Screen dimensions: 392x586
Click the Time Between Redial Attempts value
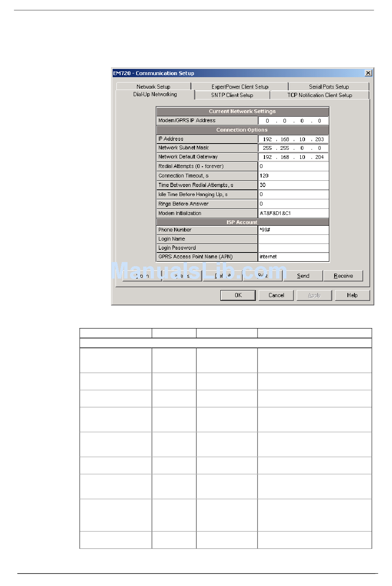click(293, 185)
